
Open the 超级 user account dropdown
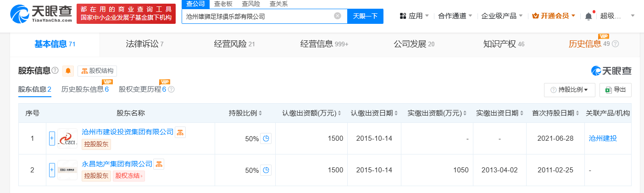[617, 16]
